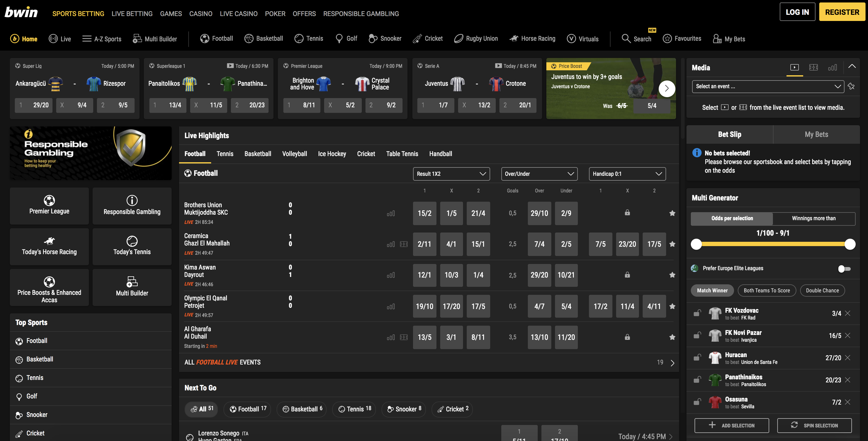
Task: Open the Football section from sports navigation
Action: [216, 38]
